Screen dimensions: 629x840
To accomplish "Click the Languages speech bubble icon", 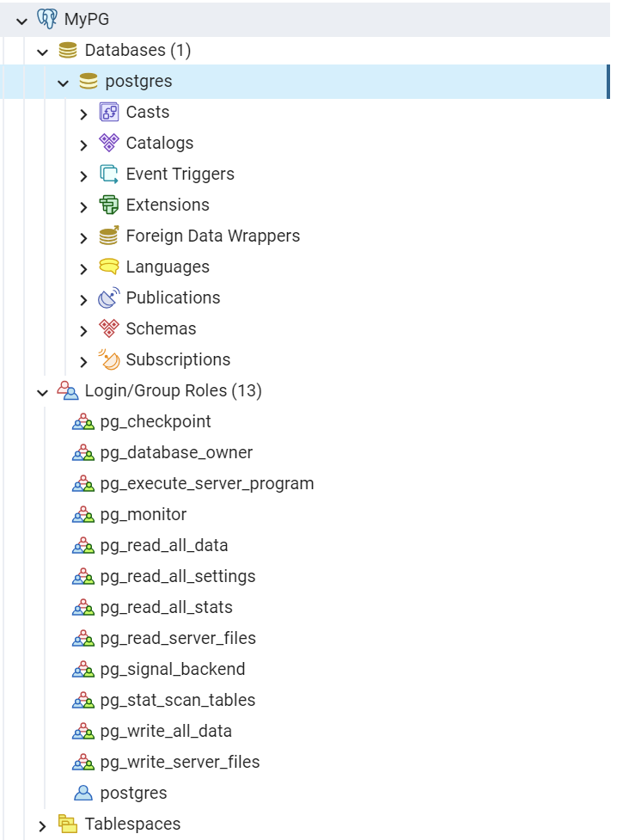I will tap(109, 267).
